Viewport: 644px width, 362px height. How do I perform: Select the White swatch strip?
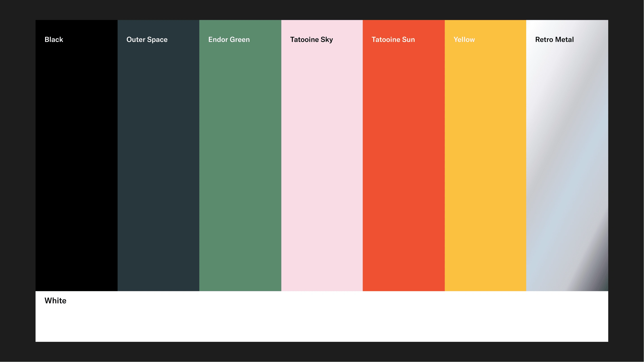coord(322,316)
